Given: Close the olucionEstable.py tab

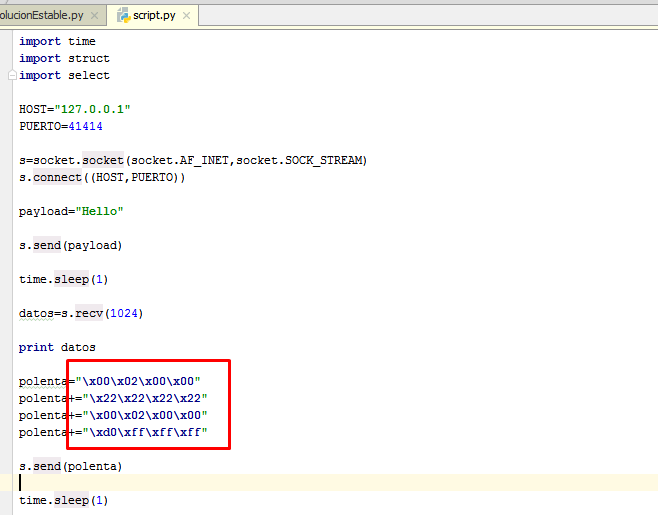Looking at the screenshot, I should tap(94, 16).
